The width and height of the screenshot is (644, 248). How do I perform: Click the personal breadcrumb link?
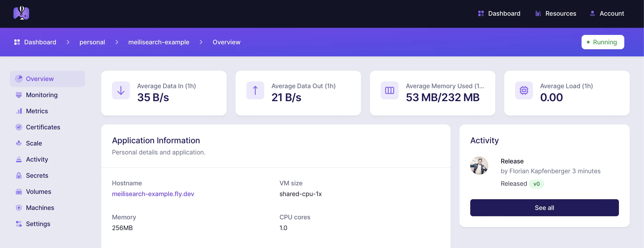coord(92,42)
